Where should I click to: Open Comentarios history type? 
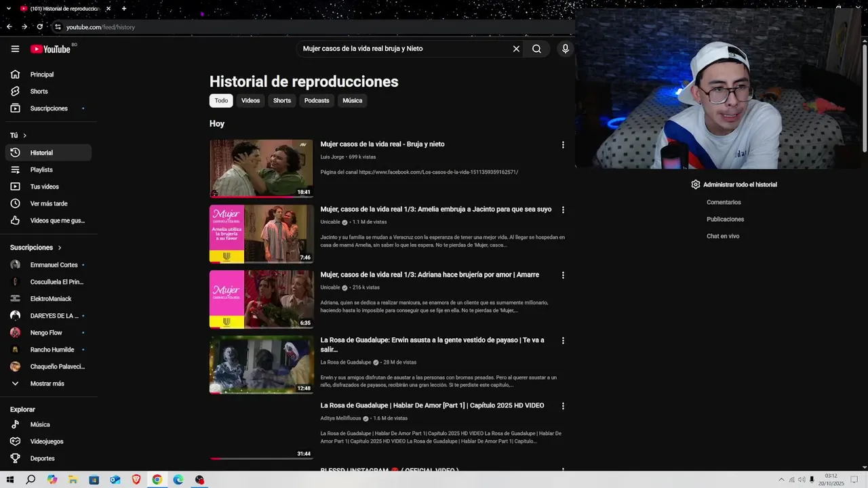coord(724,203)
